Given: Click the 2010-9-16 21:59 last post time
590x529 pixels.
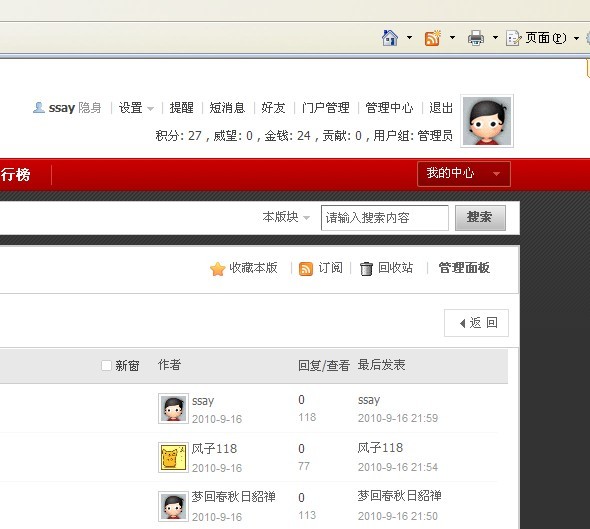Looking at the screenshot, I should click(398, 418).
